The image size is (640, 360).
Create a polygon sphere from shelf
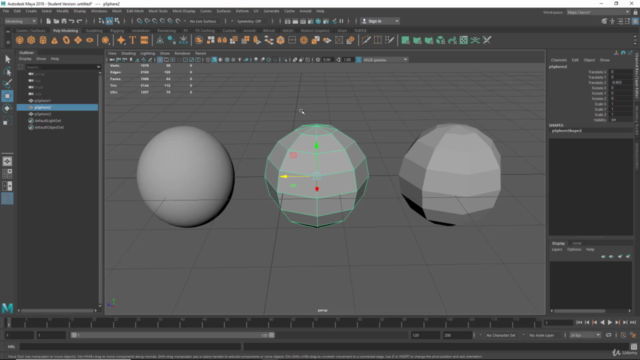[x=19, y=40]
